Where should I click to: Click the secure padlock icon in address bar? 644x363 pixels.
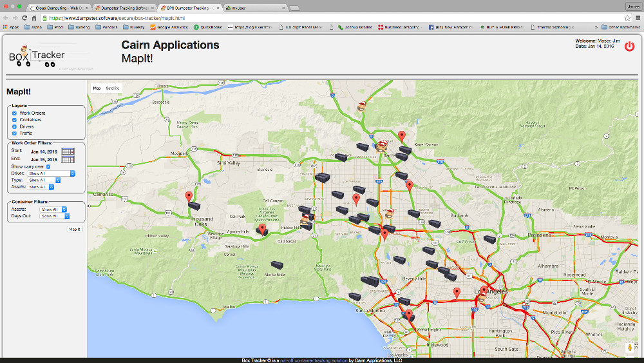[45, 18]
